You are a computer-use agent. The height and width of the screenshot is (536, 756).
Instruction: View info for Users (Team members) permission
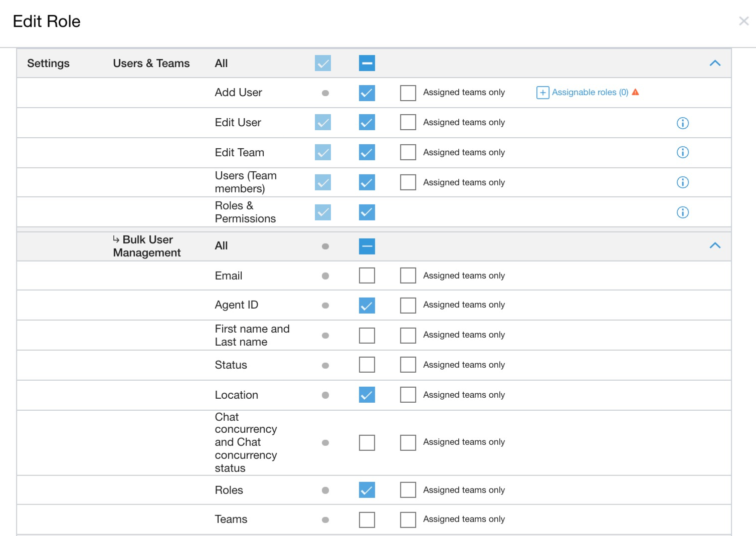682,182
